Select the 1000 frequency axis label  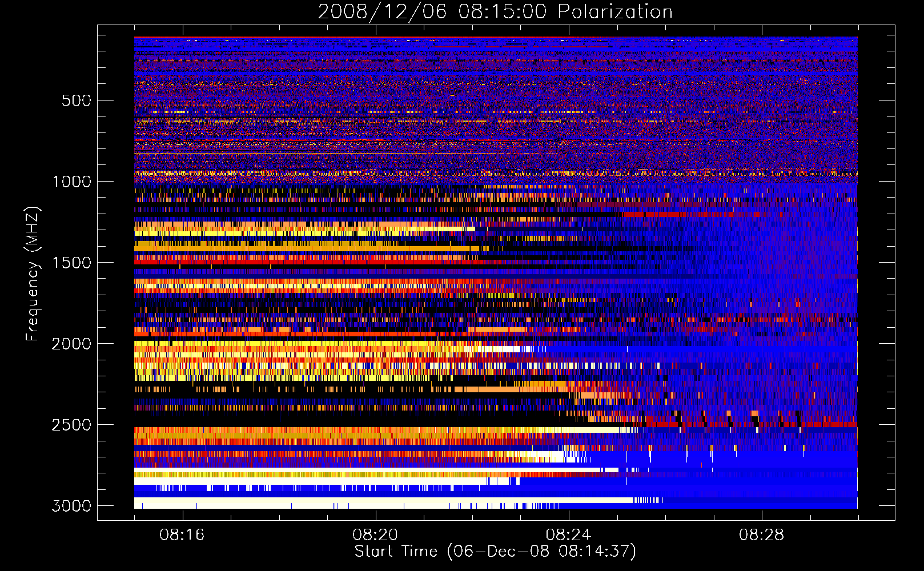pos(71,182)
